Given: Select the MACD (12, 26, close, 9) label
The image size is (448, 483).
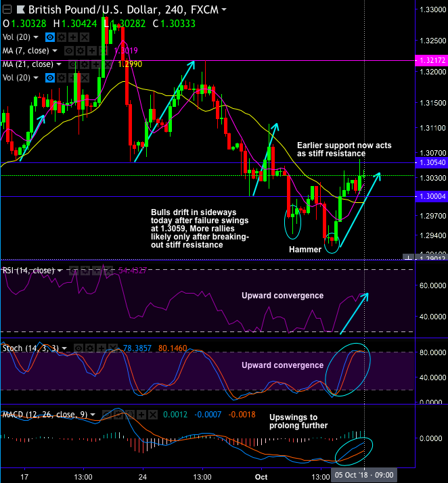Looking at the screenshot, I should pos(45,415).
